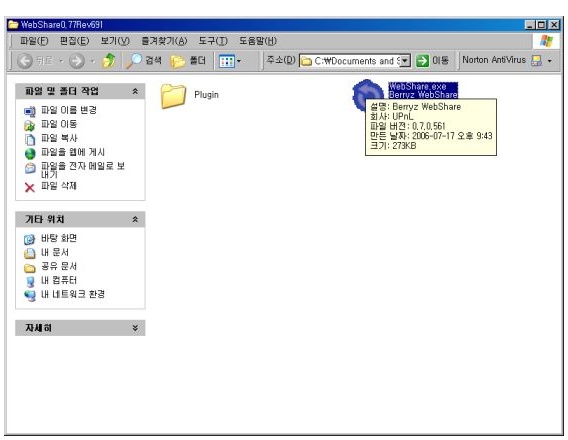Click the 파일 이동 move file link
This screenshot has width=568, height=440.
(59, 124)
